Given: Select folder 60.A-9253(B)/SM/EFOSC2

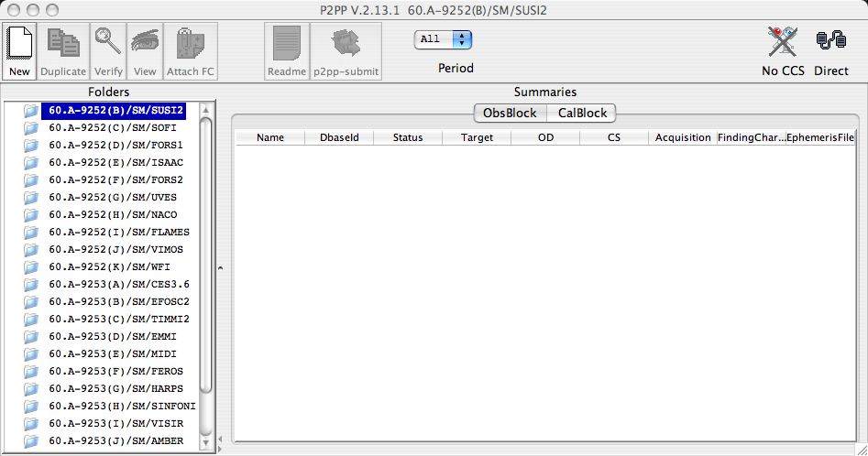Looking at the screenshot, I should 119,302.
